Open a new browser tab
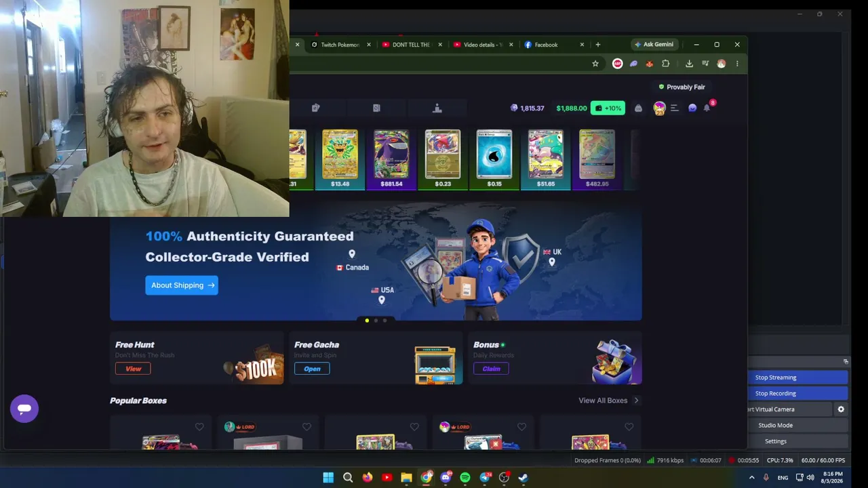The image size is (868, 488). (x=597, y=45)
